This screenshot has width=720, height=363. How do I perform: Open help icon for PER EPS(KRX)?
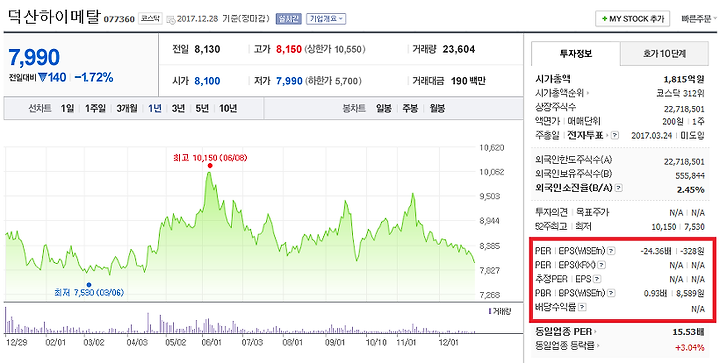[x=602, y=265]
